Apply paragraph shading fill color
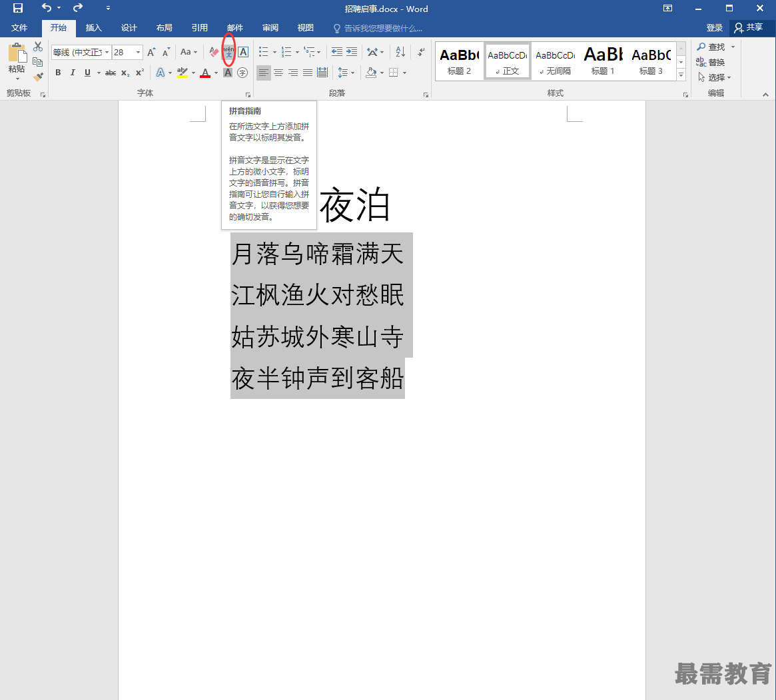 (370, 73)
